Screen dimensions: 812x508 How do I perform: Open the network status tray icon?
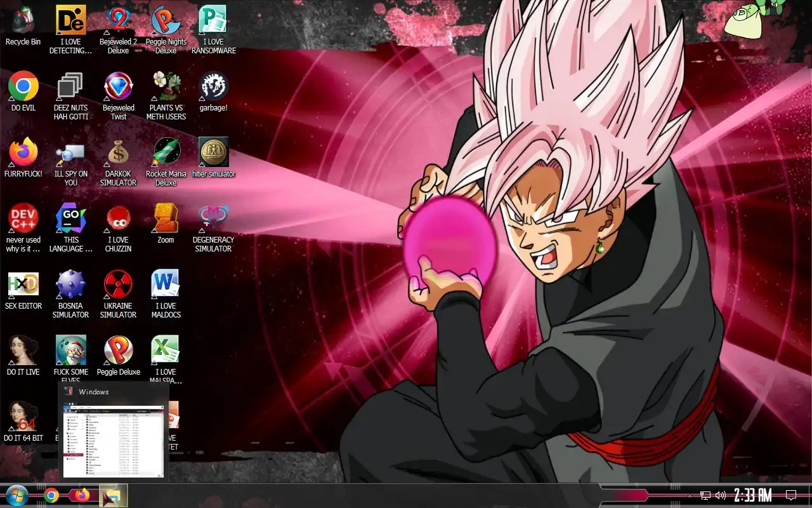click(705, 495)
